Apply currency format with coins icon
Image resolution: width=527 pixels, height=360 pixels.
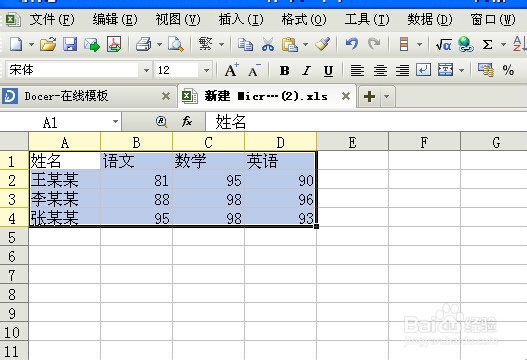pyautogui.click(x=486, y=70)
